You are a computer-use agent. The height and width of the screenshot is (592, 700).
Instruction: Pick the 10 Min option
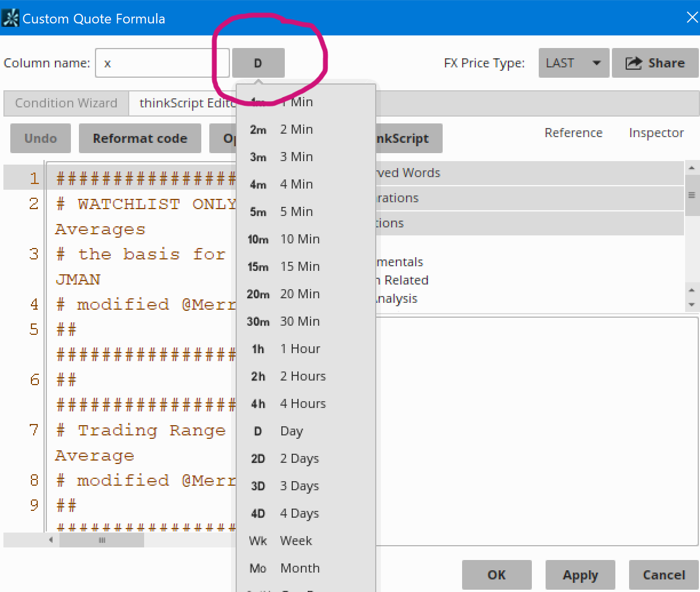[306, 239]
